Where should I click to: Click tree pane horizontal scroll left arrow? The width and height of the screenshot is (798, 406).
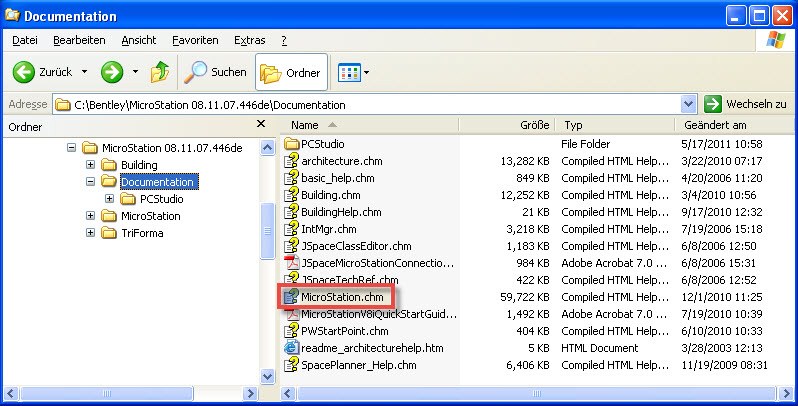(x=11, y=393)
